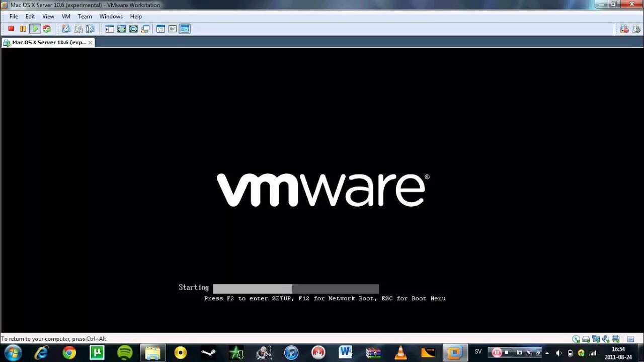Image resolution: width=644 pixels, height=362 pixels.
Task: Click the VMware Workstation taskbar button
Action: pos(455,353)
